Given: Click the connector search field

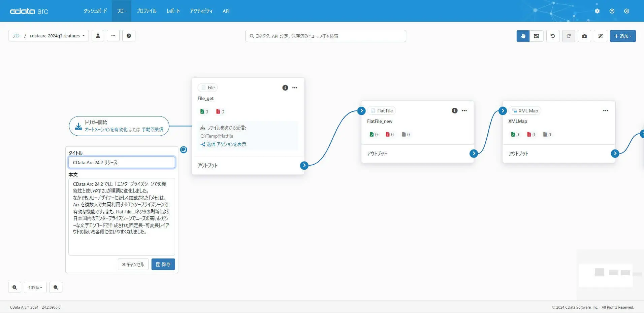Looking at the screenshot, I should pos(326,36).
